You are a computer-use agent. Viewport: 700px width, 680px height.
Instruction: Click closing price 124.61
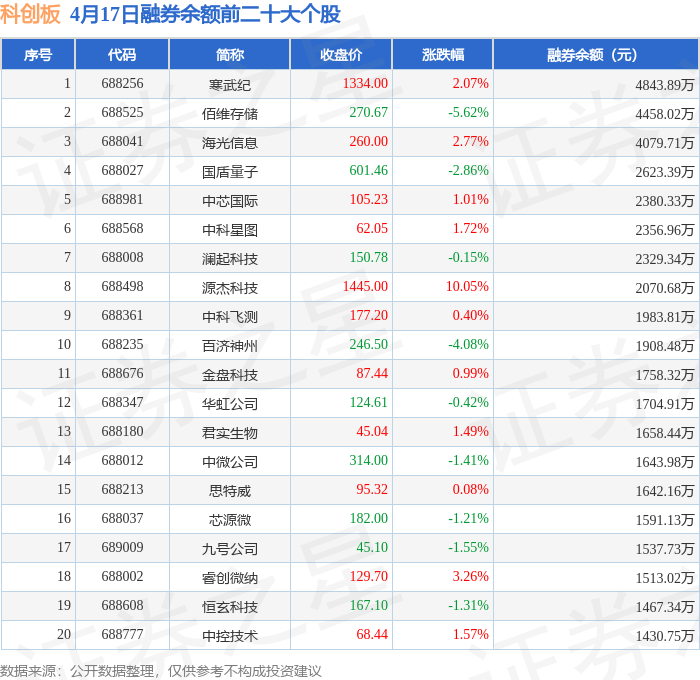pos(369,403)
